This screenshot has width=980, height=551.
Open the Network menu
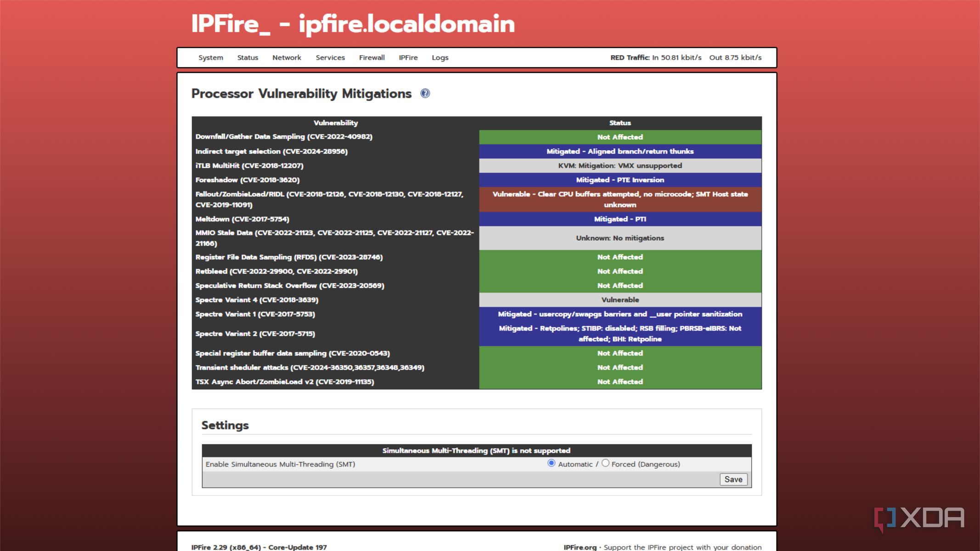[x=287, y=58]
